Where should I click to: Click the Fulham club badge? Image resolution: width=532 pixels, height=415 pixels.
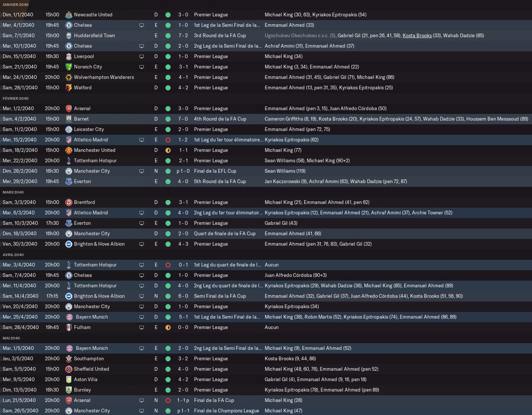68,328
